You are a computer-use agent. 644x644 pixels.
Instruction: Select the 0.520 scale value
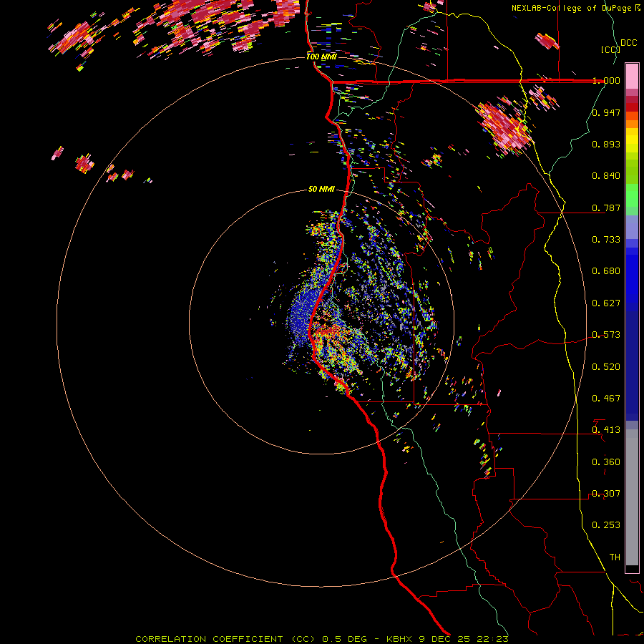pos(606,367)
